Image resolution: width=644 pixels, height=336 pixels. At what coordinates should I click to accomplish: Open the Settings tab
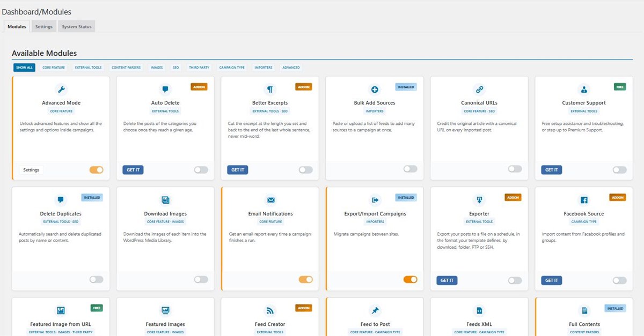[x=44, y=27]
